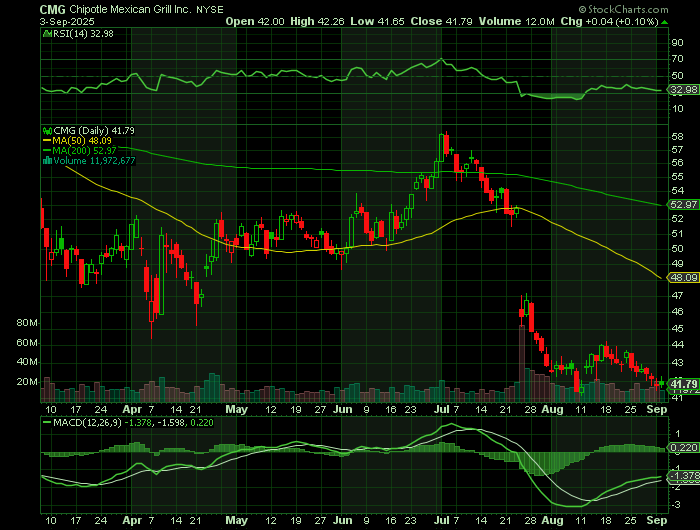Image resolution: width=700 pixels, height=530 pixels.
Task: Click the MA(200) 52.97 legend label
Action: click(x=84, y=150)
